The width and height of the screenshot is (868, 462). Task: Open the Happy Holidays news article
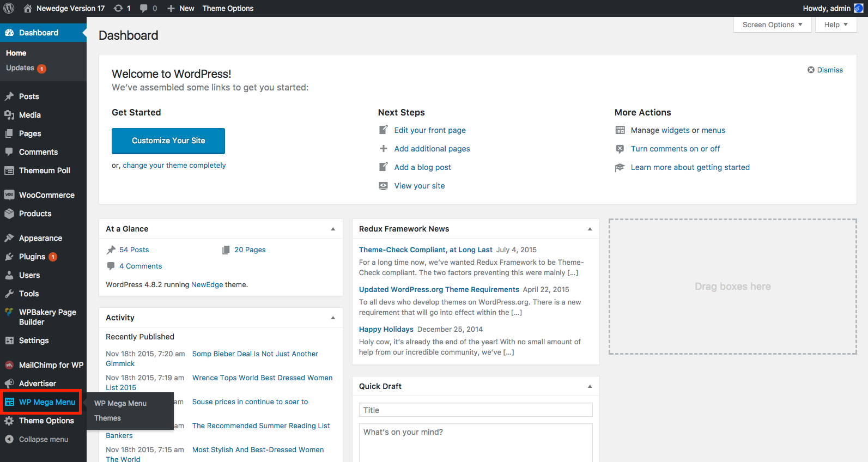(386, 329)
